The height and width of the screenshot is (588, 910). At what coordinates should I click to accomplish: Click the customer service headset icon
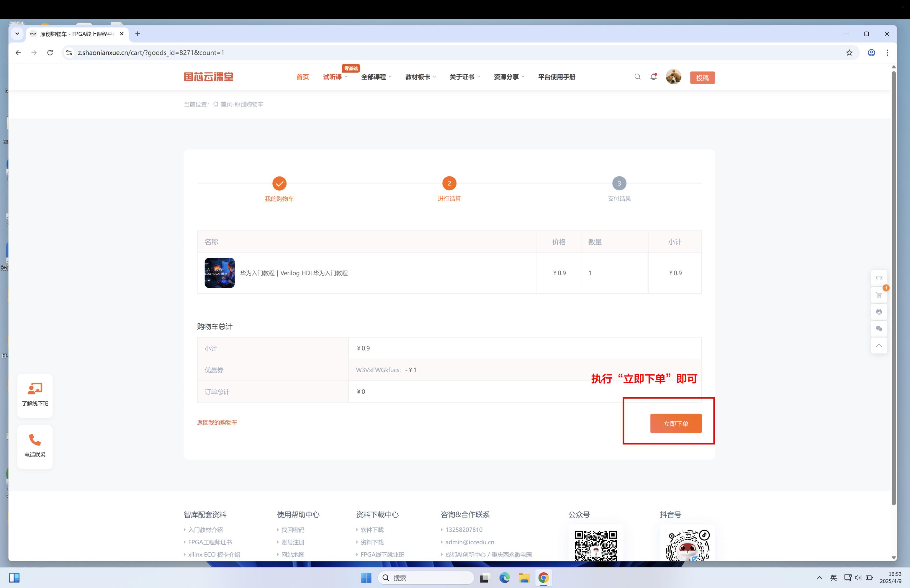coord(879,312)
